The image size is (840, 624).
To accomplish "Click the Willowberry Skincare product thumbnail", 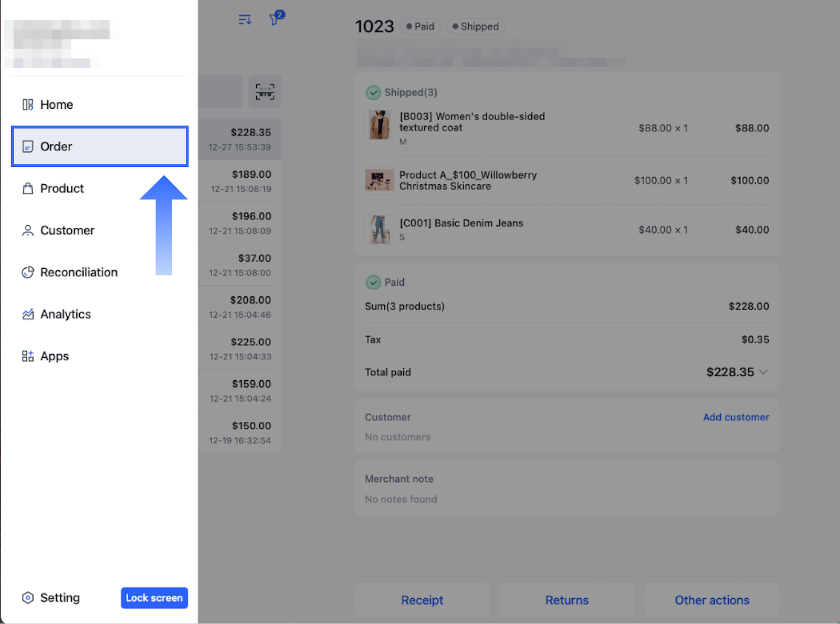I will coord(379,181).
